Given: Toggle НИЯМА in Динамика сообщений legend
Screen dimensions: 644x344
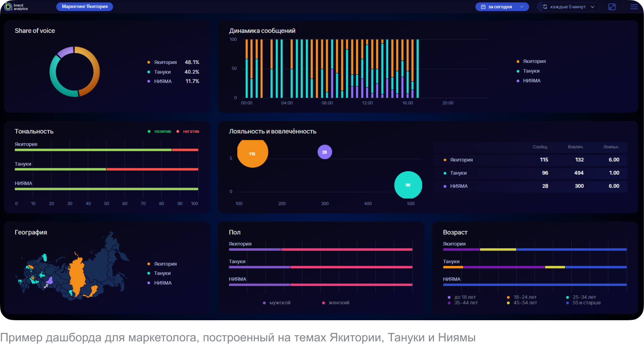Looking at the screenshot, I should click(x=529, y=81).
